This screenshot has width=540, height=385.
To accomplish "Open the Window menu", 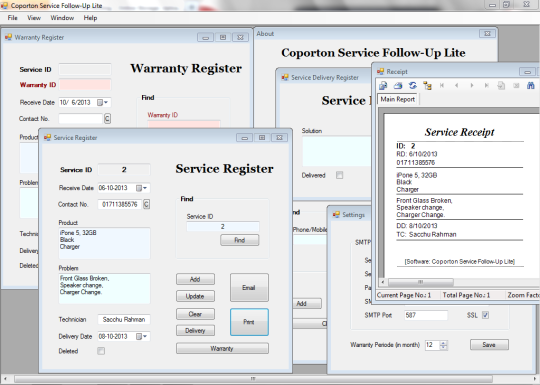I will click(62, 18).
